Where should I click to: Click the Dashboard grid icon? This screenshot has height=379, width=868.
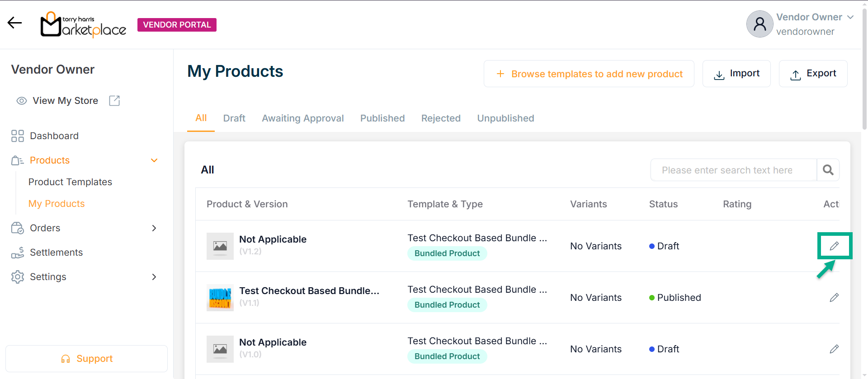[18, 136]
